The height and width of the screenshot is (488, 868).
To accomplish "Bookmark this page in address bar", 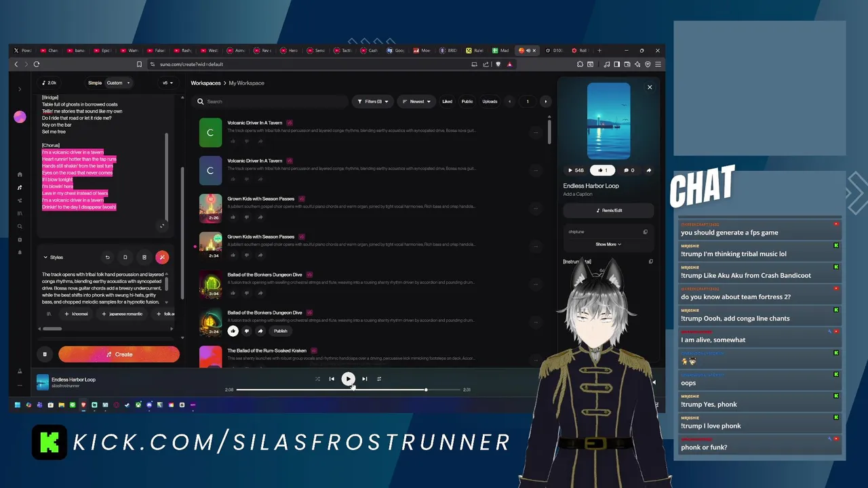I will [139, 64].
